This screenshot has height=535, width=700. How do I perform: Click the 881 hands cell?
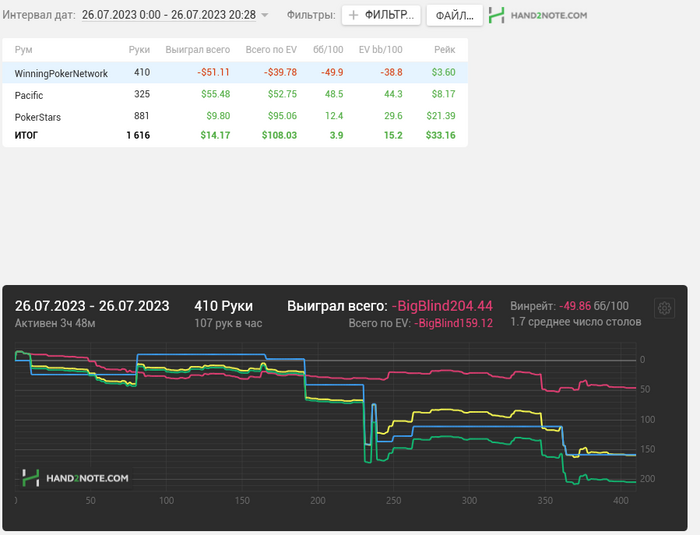[142, 116]
